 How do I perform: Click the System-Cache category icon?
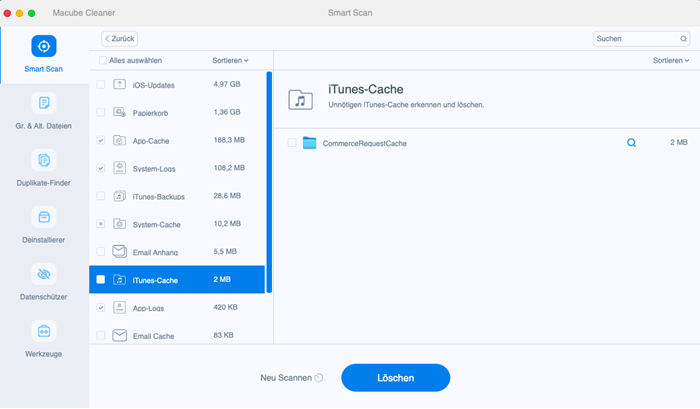119,224
